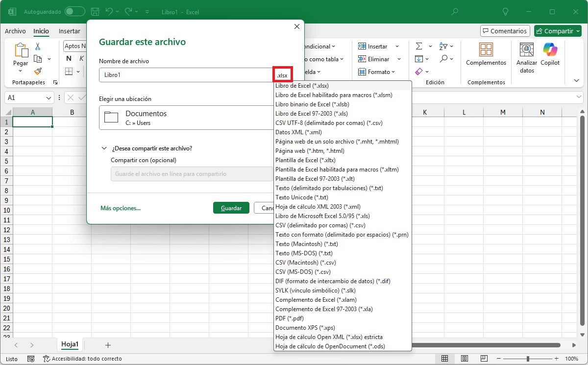Open the Name Box A1 dropdown
This screenshot has width=588, height=365.
49,97
